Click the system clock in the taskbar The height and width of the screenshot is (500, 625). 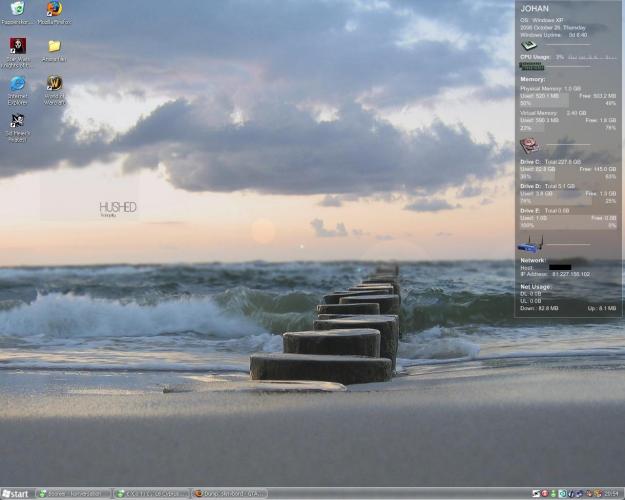[x=610, y=493]
